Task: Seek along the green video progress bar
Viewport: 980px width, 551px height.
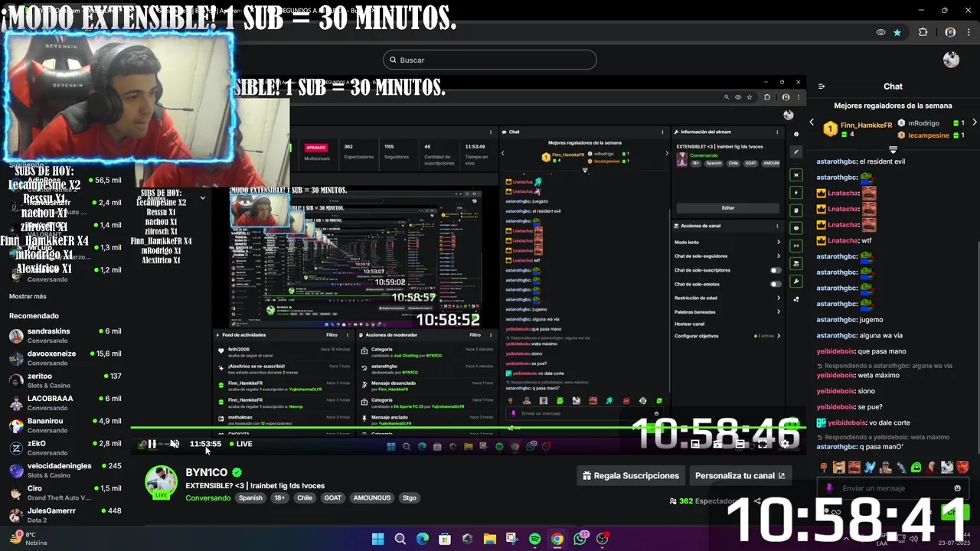Action: coord(467,427)
